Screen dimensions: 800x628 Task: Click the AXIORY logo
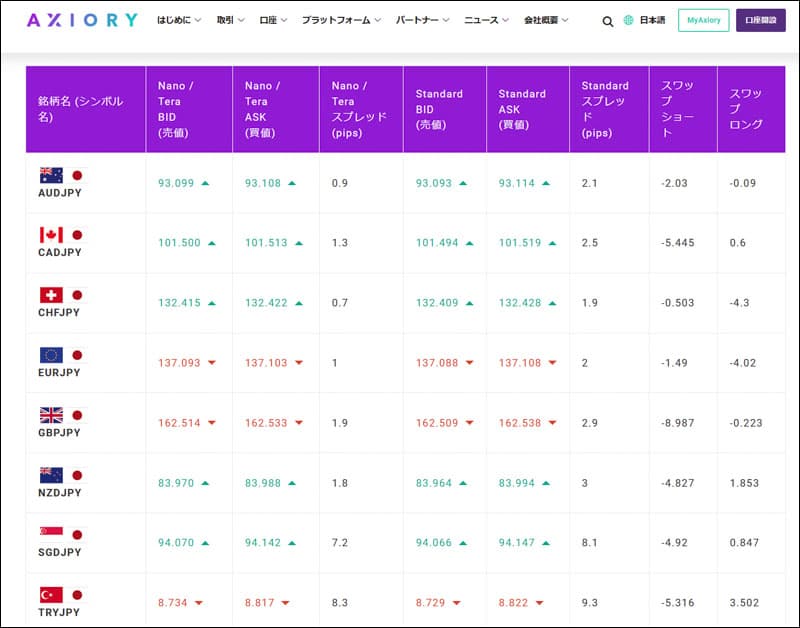[82, 18]
